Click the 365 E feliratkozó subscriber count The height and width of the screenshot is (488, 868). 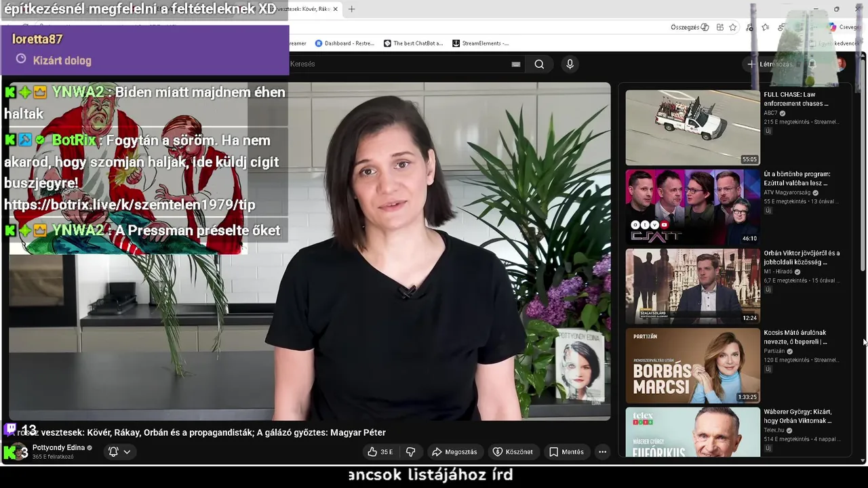[x=53, y=457]
